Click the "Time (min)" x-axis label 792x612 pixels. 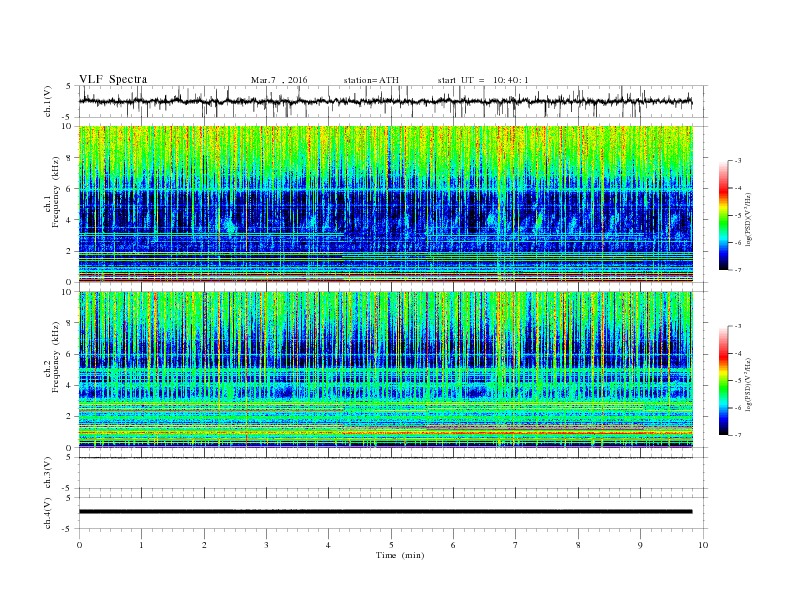pos(400,555)
